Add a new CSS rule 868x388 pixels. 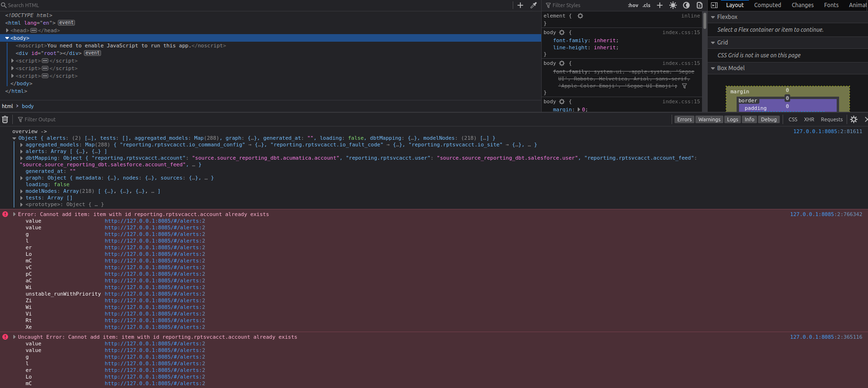point(659,5)
